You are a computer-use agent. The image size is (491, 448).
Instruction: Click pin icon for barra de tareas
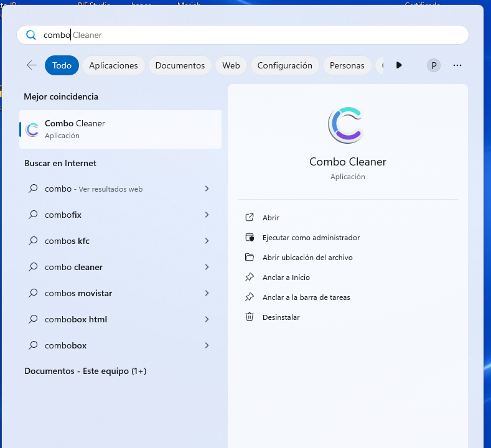pyautogui.click(x=250, y=297)
